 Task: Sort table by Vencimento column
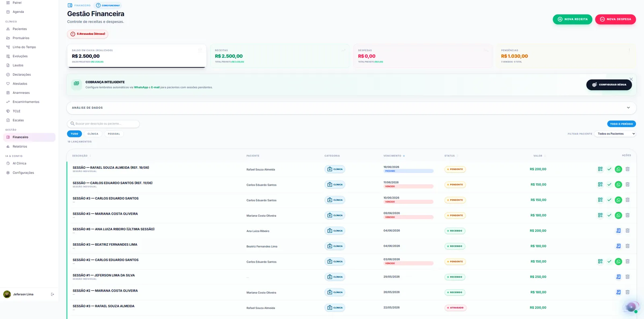pyautogui.click(x=394, y=155)
